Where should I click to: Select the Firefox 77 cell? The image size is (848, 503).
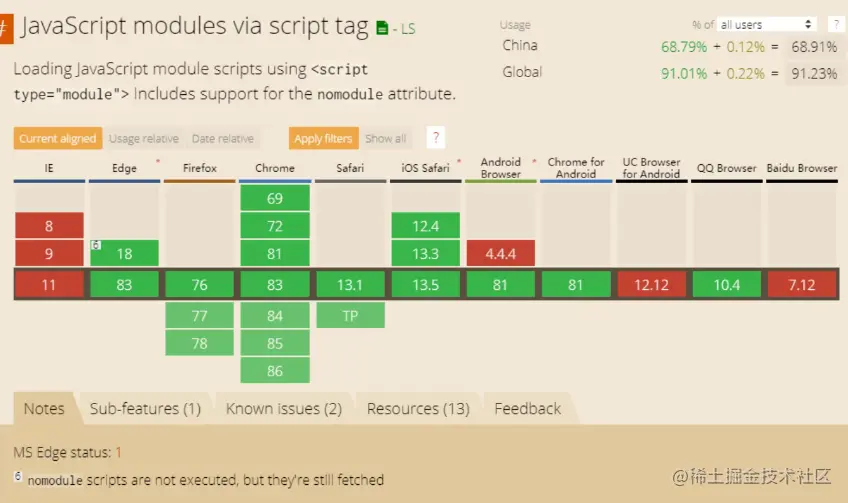pyautogui.click(x=200, y=315)
